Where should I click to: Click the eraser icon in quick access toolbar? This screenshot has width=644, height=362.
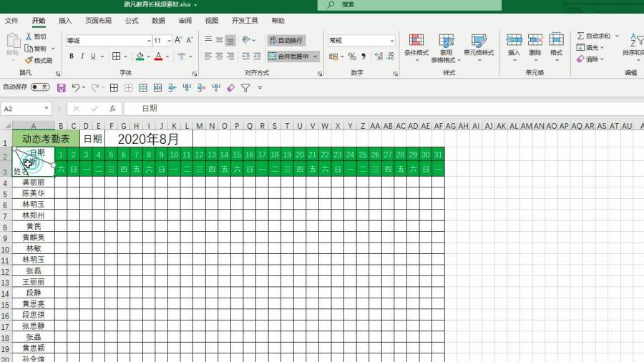231,87
